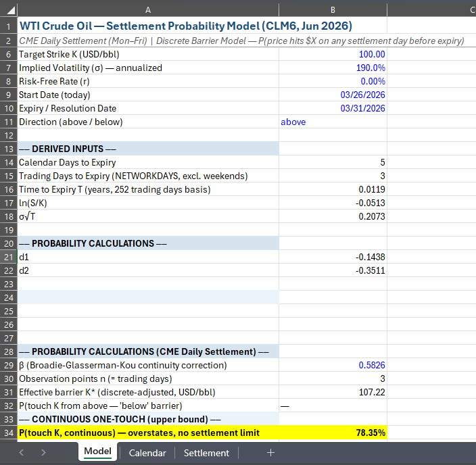The image size is (476, 465).
Task: Click 'Calendar Days to Expiry' label
Action: pyautogui.click(x=68, y=162)
